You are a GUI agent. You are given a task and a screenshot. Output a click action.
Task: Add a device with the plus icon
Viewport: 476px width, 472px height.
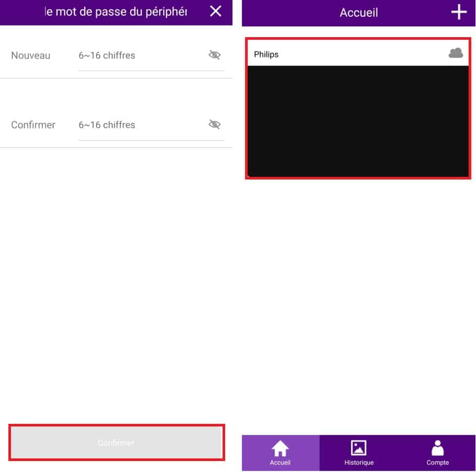tap(459, 12)
